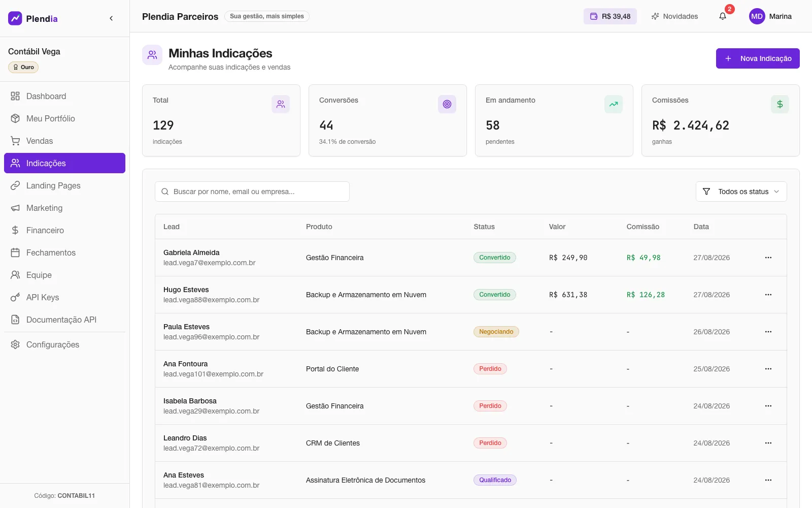This screenshot has height=508, width=812.
Task: Open actions menu for Isabela Barbosa row
Action: (x=768, y=406)
